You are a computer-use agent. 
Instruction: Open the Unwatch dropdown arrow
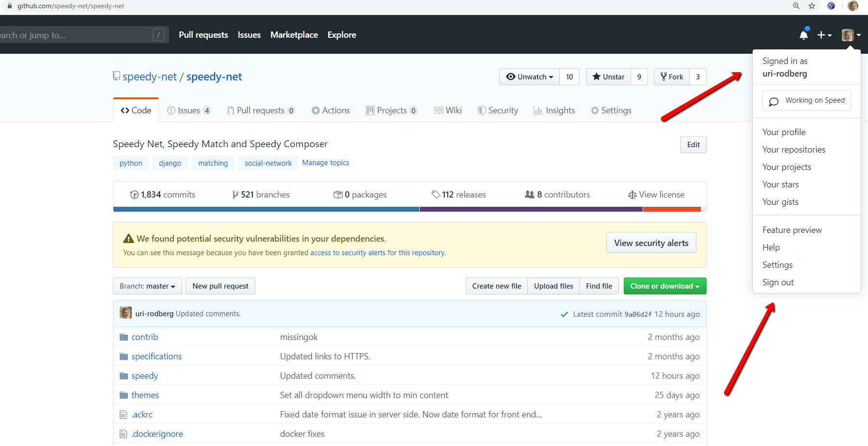550,77
